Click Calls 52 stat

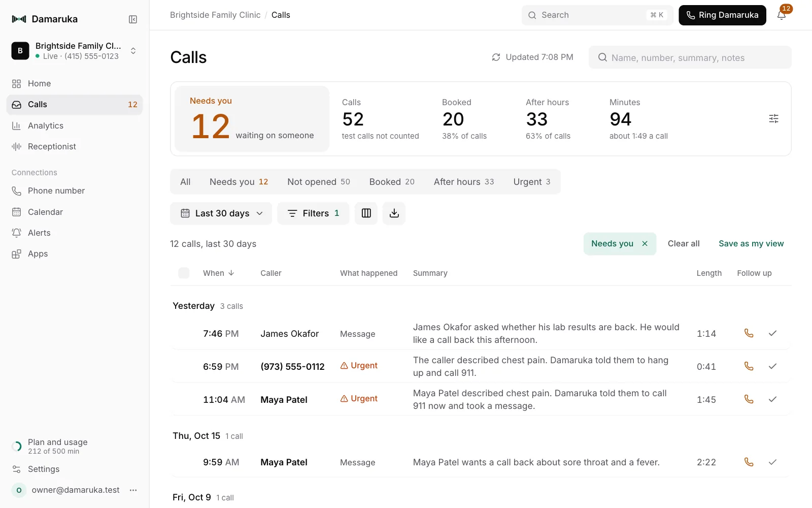point(381,119)
